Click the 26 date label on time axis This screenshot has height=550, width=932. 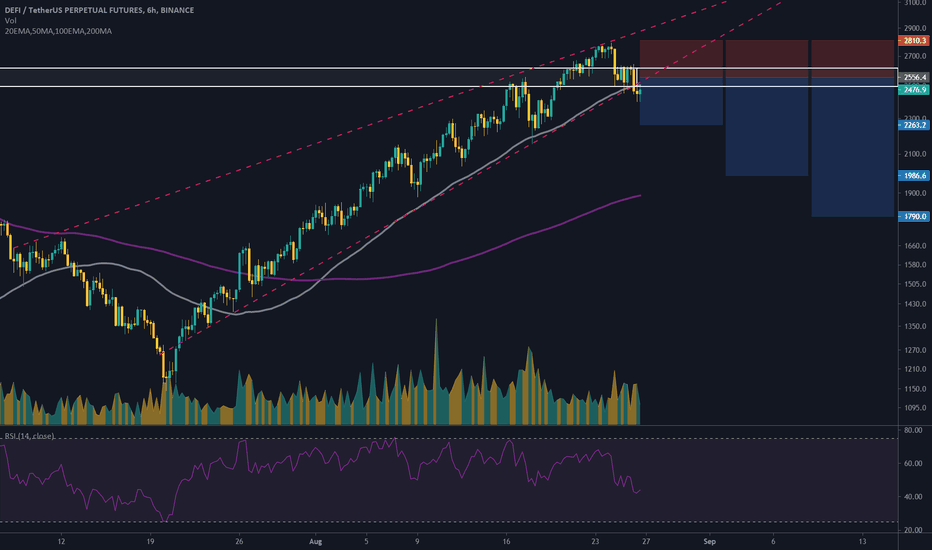[239, 542]
